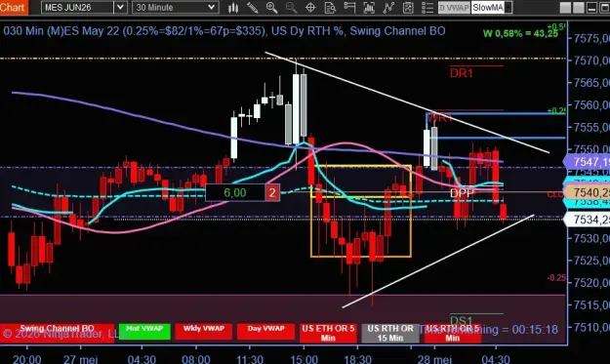
Task: Open the instrument dropdown arrow next to MES JUN26
Action: [x=121, y=8]
